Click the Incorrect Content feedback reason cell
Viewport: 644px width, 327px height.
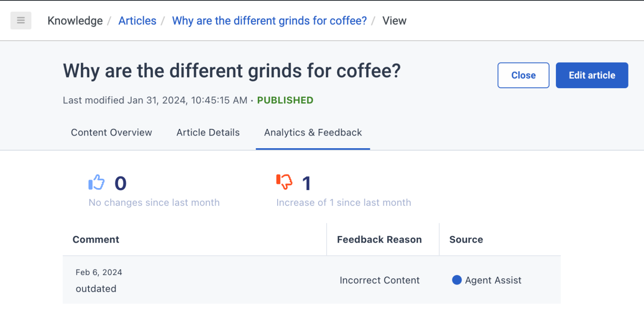tap(379, 280)
